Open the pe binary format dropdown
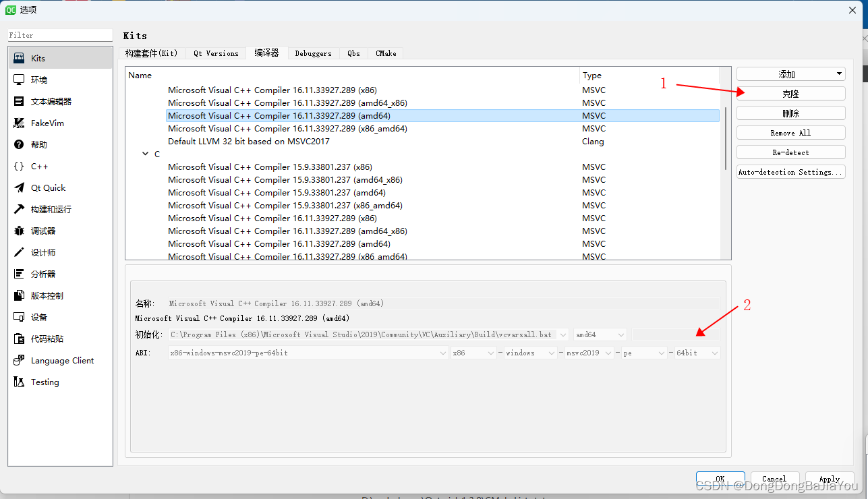The image size is (868, 499). click(644, 353)
